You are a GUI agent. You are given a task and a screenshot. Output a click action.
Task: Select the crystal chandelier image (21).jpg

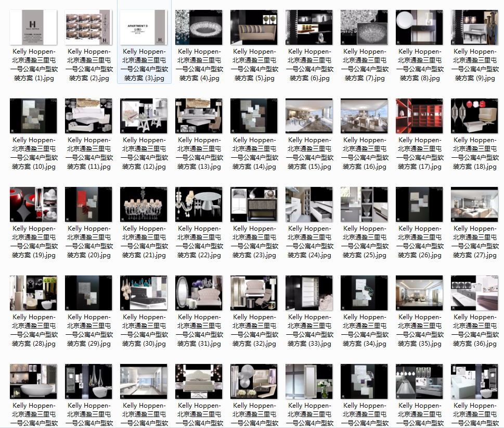(144, 204)
